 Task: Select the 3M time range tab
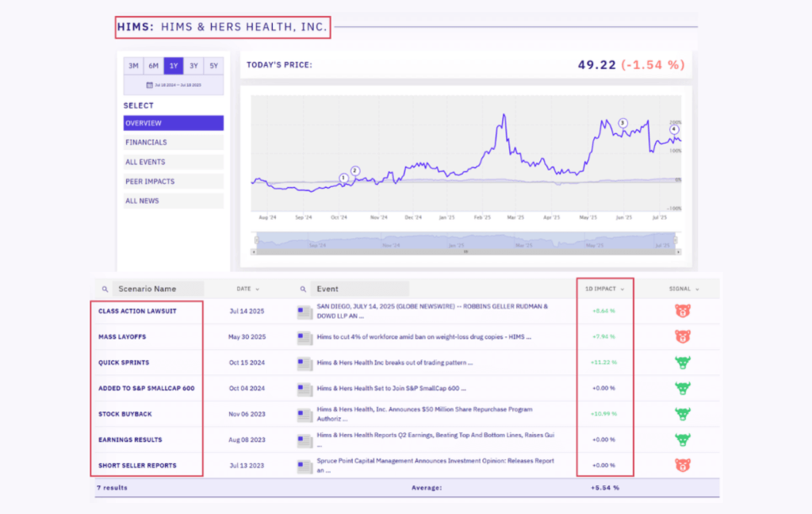click(x=133, y=66)
